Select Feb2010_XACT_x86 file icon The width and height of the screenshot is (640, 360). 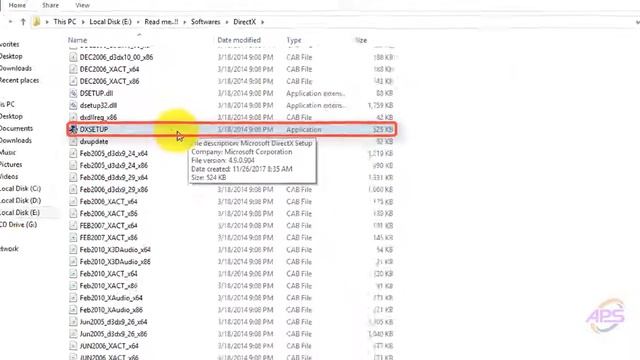pos(73,286)
